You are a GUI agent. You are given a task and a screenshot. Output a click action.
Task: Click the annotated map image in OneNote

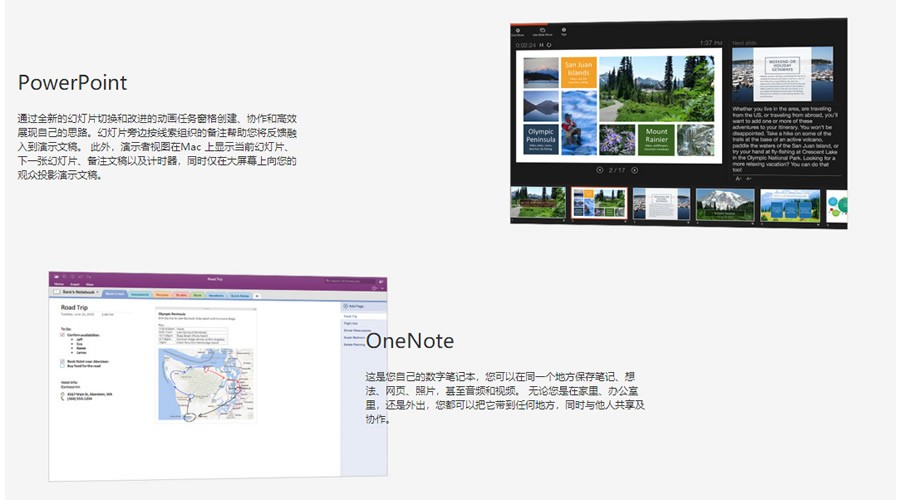tap(206, 385)
